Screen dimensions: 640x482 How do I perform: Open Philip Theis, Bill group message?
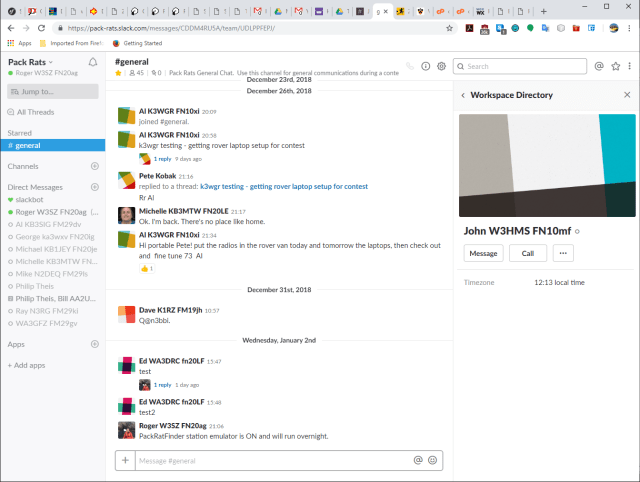tap(53, 299)
